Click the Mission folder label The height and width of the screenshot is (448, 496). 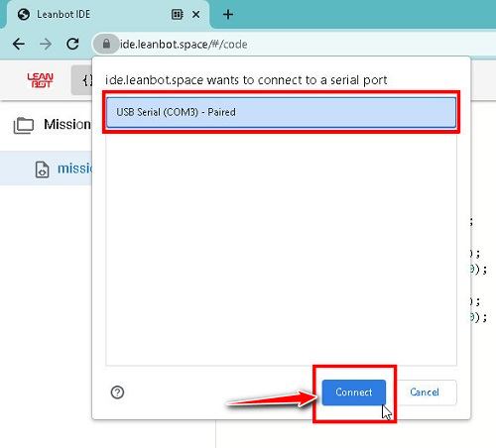click(x=67, y=125)
